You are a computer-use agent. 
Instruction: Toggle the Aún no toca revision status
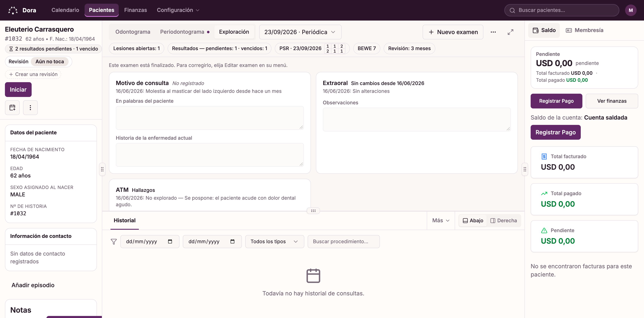tap(49, 61)
